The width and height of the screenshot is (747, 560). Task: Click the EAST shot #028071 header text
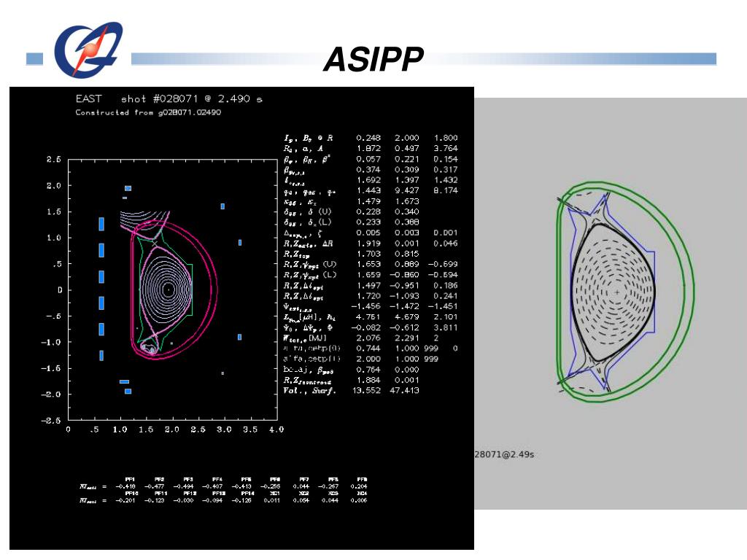point(169,99)
